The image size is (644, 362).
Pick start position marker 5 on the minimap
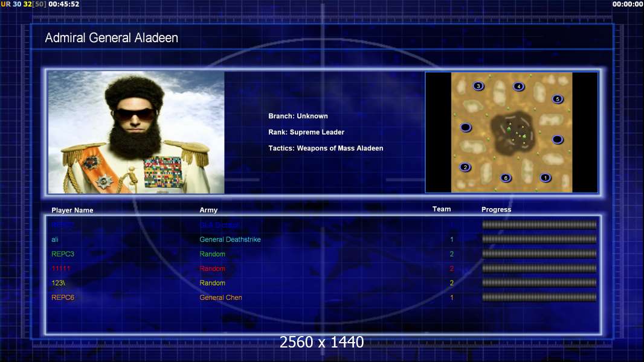[558, 99]
